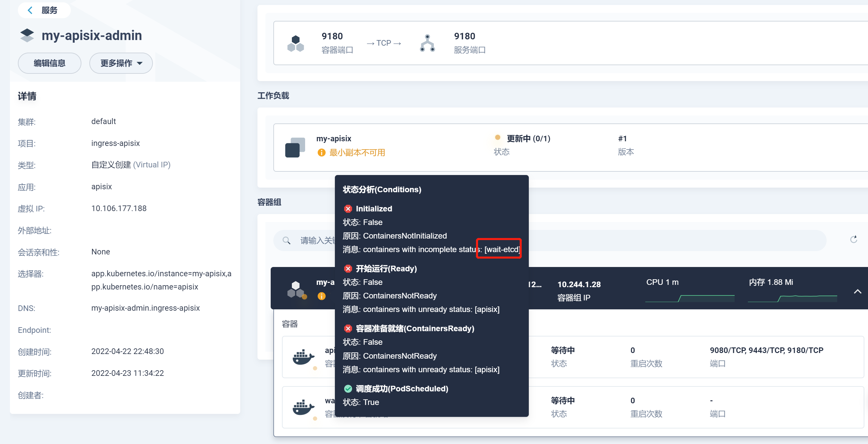The image size is (868, 444).
Task: Click the 9180 容器端口 value
Action: [x=332, y=36]
